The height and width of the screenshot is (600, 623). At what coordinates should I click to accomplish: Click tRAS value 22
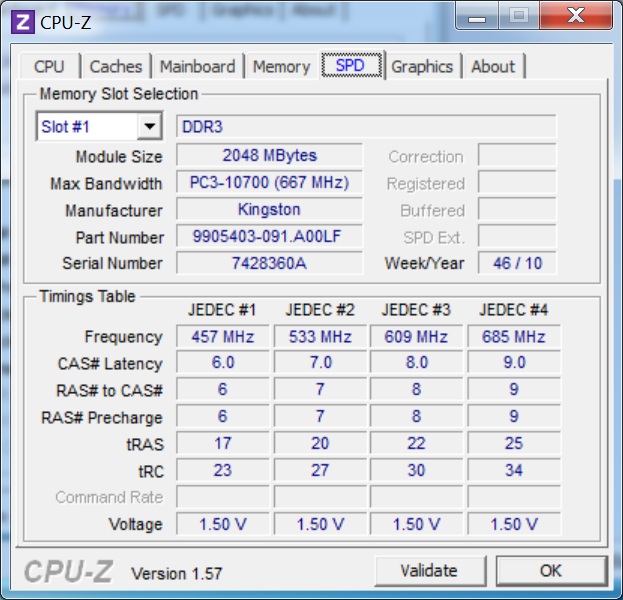point(416,443)
